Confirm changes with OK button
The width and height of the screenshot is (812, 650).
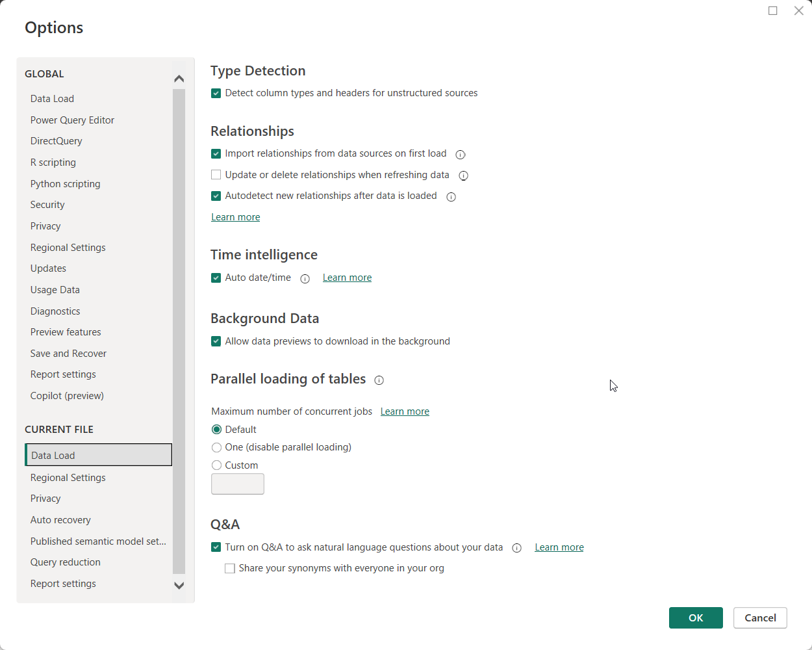[696, 617]
